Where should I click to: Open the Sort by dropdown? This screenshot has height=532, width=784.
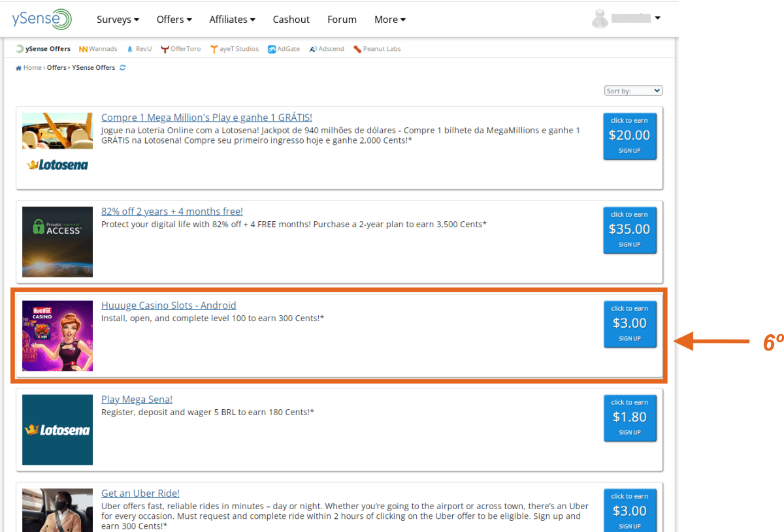633,91
